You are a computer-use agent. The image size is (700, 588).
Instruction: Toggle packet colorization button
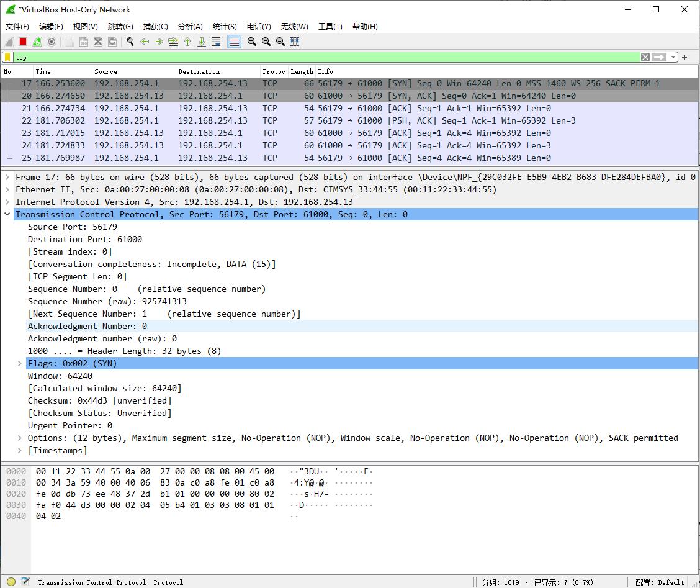[235, 42]
